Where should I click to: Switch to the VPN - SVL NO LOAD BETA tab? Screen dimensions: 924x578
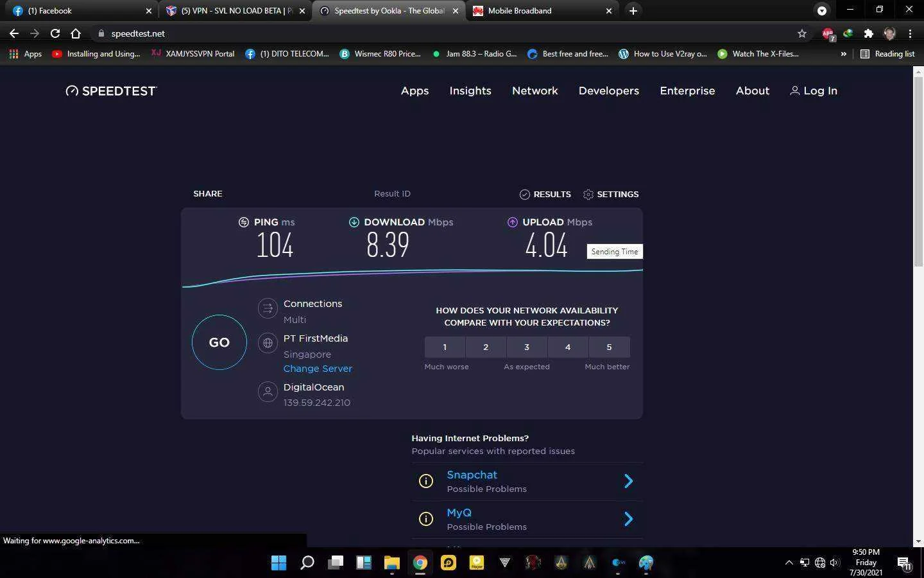[x=235, y=11]
